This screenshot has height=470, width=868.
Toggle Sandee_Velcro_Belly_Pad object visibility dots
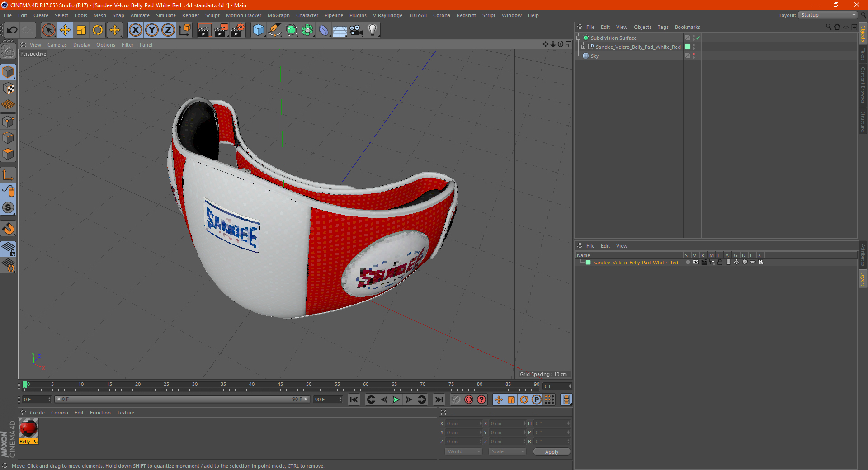click(x=694, y=47)
